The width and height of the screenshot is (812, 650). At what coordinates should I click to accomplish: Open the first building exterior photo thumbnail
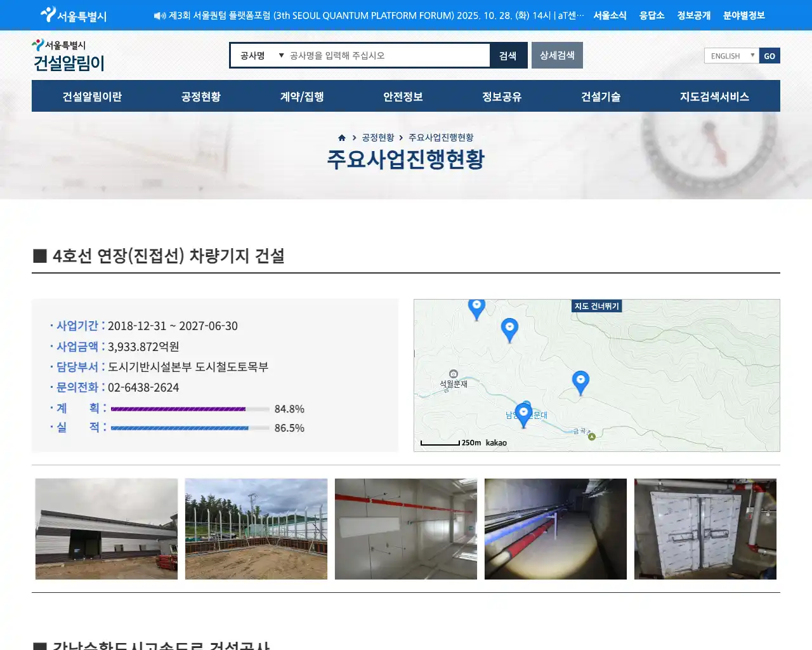[x=107, y=529]
